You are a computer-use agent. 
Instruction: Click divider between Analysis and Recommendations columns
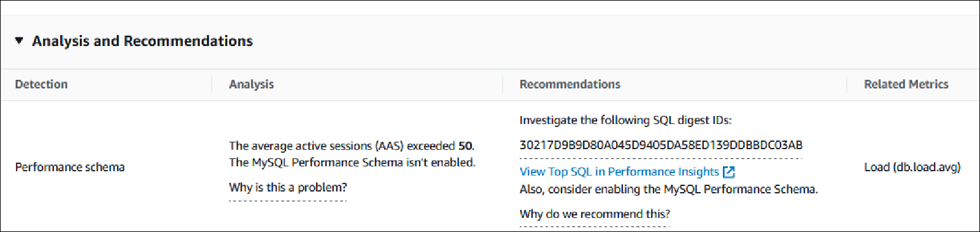503,85
